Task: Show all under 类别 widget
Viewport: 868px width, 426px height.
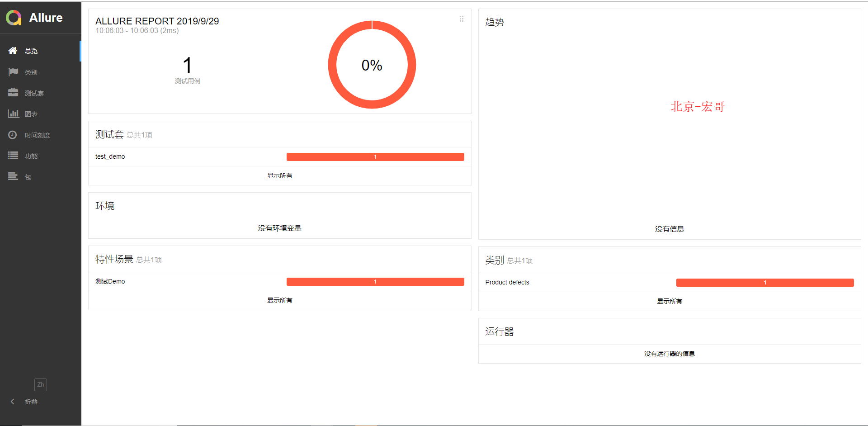Action: (x=670, y=301)
